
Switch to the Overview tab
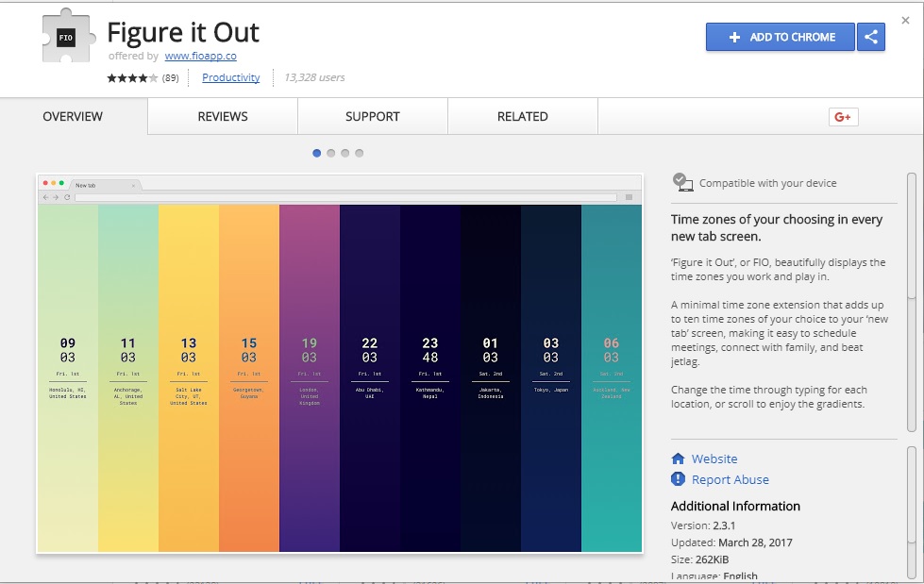73,117
